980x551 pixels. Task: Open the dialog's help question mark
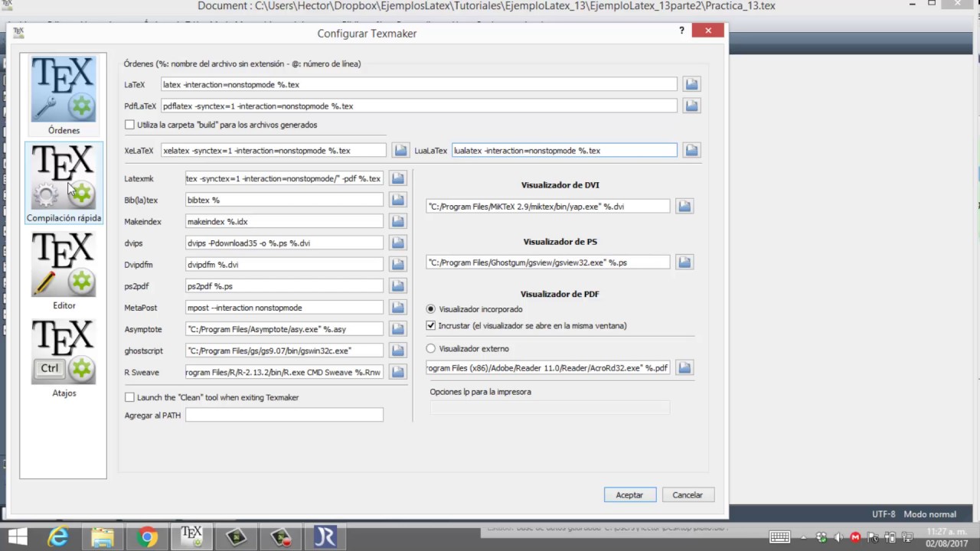point(681,31)
